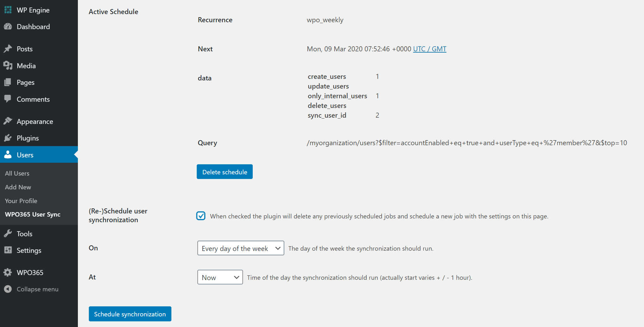Click the Appearance paintbrush icon
The image size is (644, 327).
click(x=8, y=121)
